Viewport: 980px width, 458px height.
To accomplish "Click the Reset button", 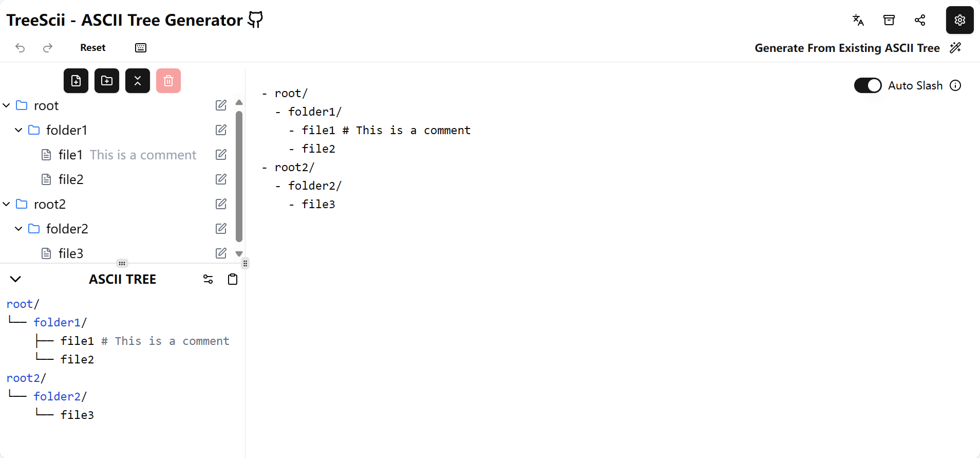I will (93, 48).
